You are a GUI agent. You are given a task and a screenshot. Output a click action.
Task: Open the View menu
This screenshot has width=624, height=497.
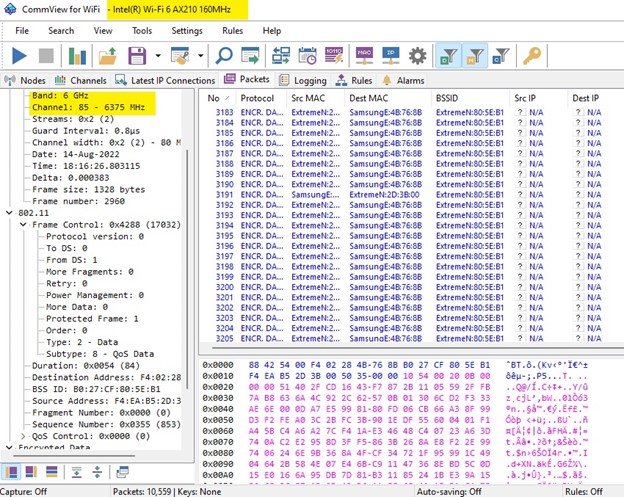[103, 31]
